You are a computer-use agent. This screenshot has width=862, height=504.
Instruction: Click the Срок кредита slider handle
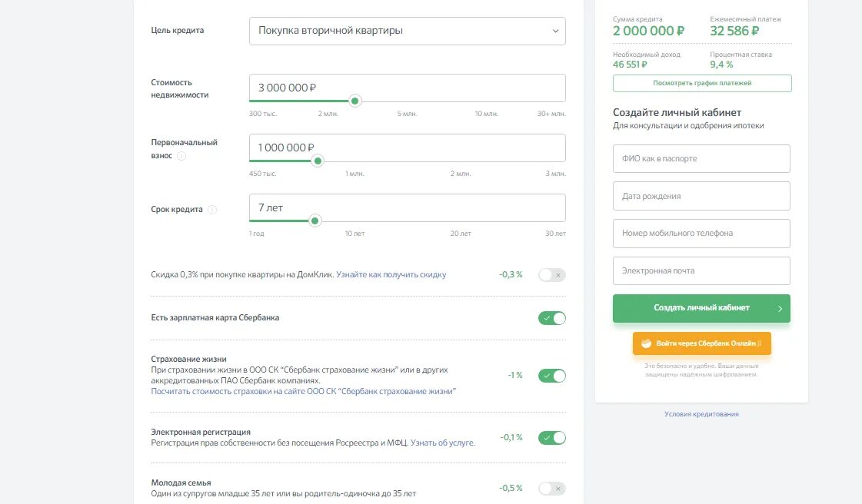click(x=315, y=221)
